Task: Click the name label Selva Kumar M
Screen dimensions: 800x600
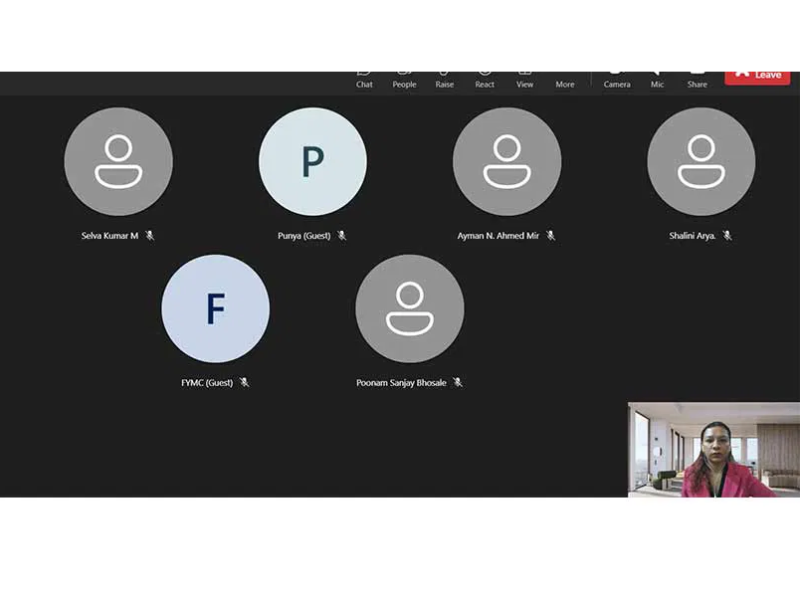Action: pos(110,236)
